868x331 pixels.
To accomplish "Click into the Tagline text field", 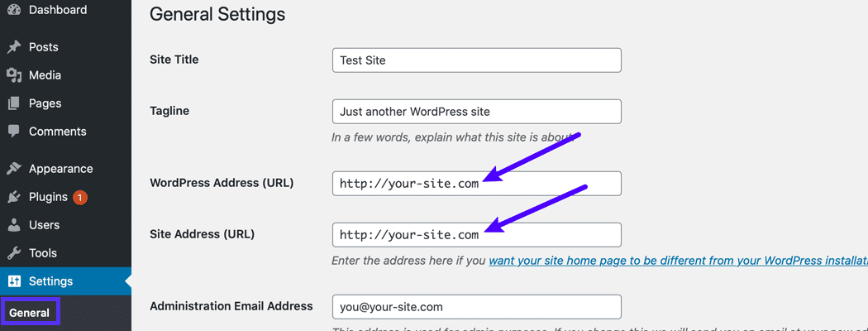I will pos(476,112).
